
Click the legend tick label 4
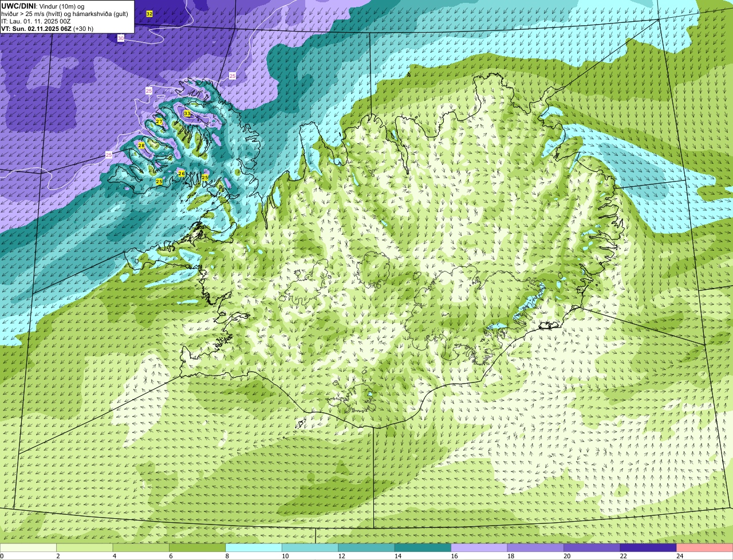coord(114,556)
